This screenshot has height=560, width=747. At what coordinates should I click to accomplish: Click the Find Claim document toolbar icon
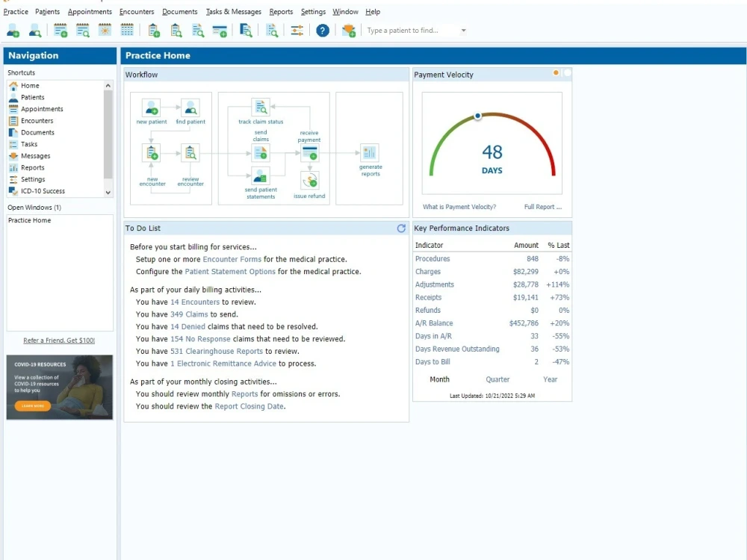tap(198, 31)
